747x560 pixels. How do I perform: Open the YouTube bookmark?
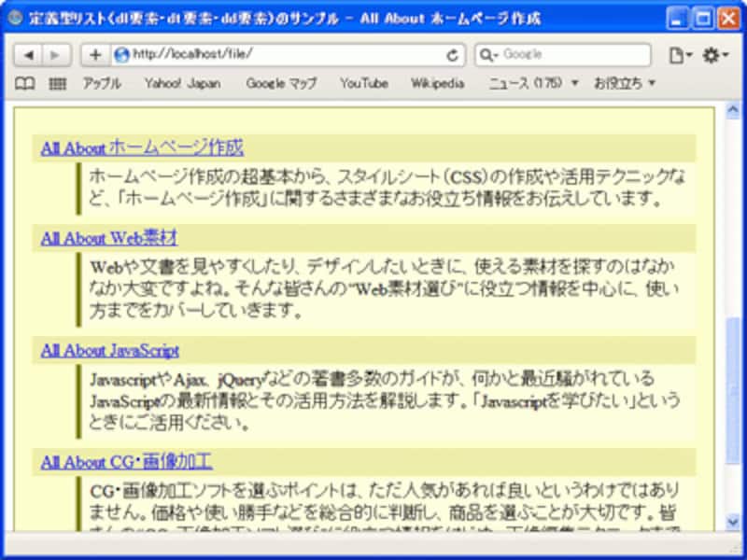(364, 83)
